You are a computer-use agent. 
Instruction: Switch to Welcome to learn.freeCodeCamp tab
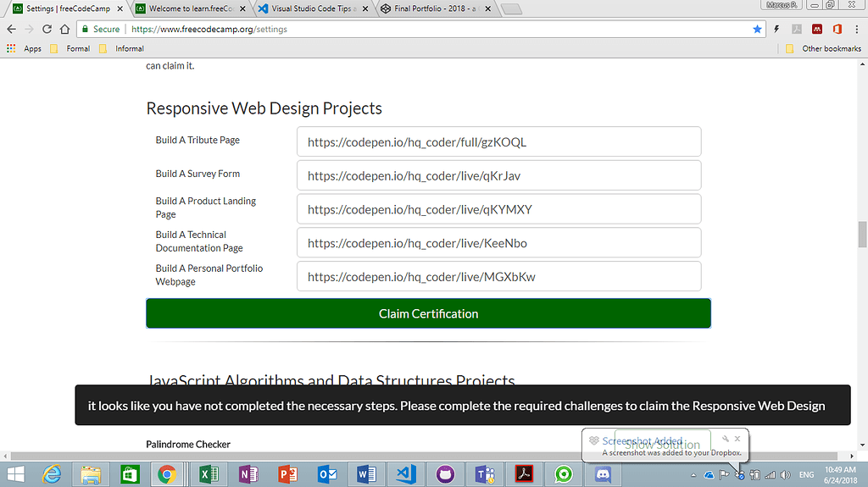click(190, 8)
